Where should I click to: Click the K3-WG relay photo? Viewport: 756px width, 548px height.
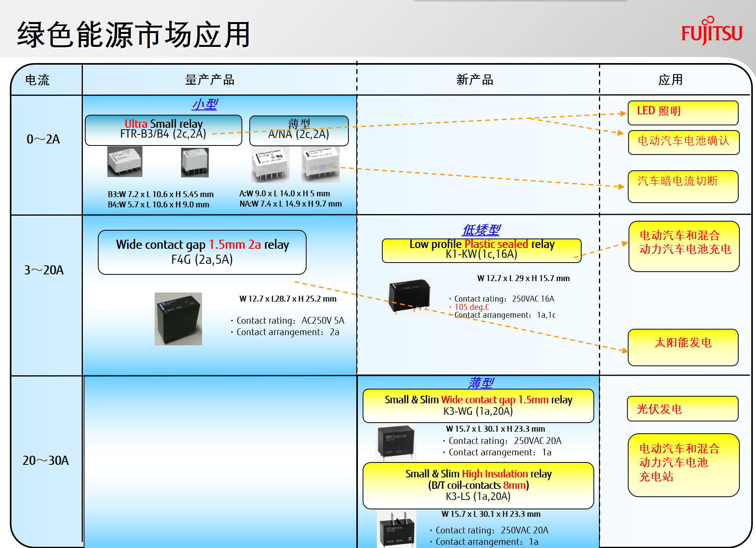point(396,443)
